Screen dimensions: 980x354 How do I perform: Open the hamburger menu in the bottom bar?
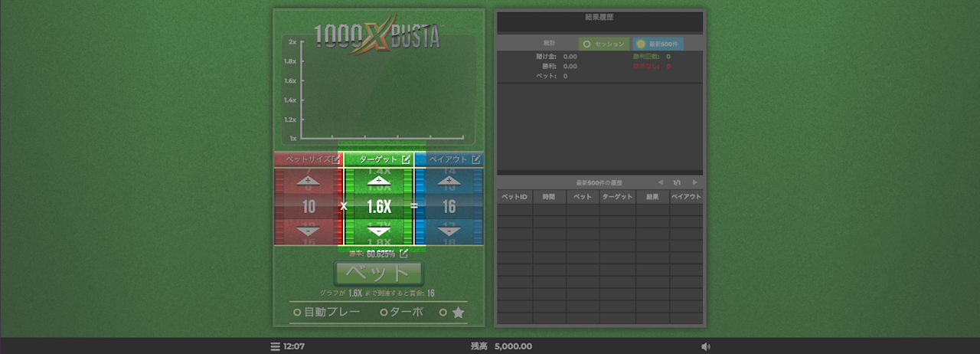[x=275, y=346]
